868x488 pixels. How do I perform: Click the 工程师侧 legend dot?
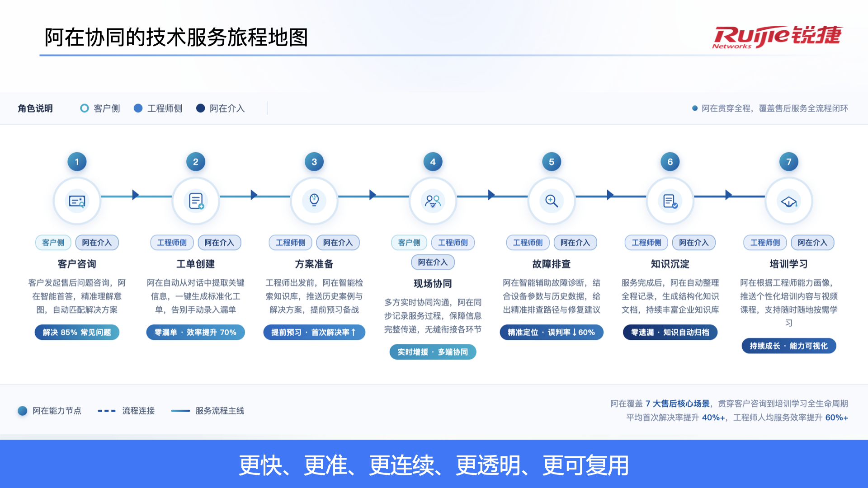pos(138,108)
